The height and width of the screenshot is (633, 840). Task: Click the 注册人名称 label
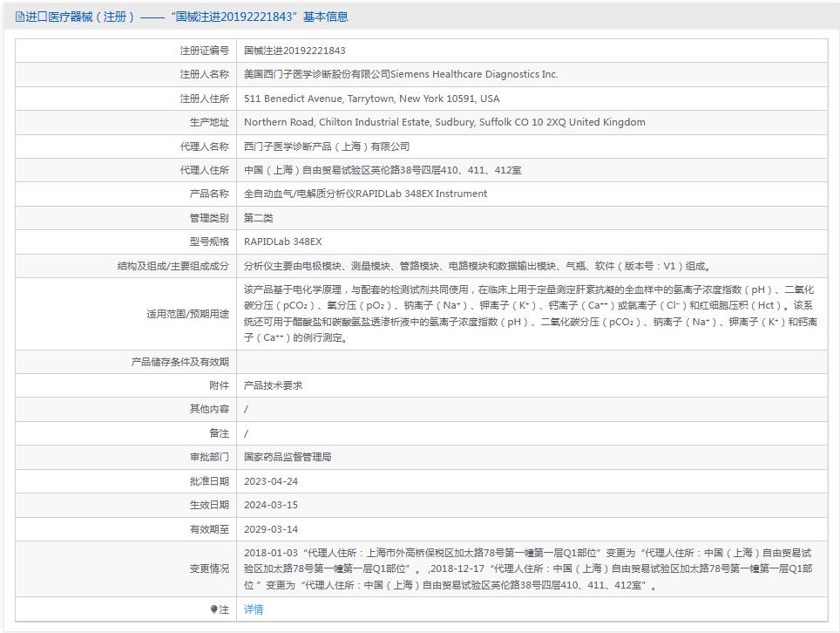coord(204,74)
